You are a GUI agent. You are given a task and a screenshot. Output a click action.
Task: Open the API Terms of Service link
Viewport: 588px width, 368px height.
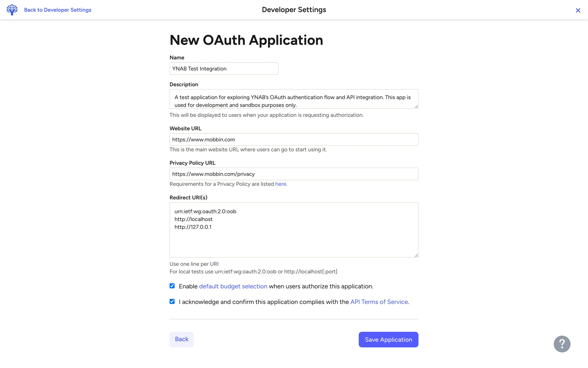click(379, 302)
